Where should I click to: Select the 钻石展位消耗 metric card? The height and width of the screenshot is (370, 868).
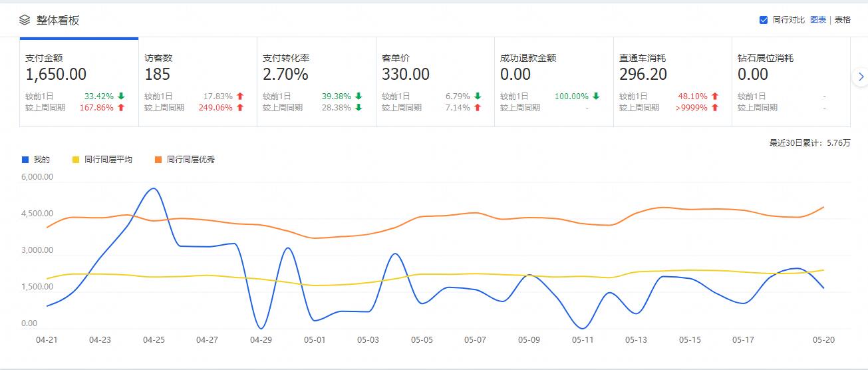pyautogui.click(x=790, y=82)
